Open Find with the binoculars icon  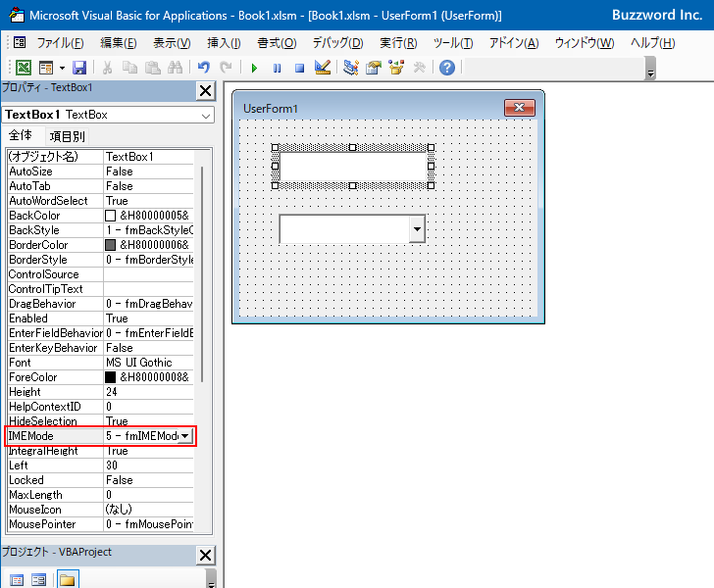click(x=175, y=68)
